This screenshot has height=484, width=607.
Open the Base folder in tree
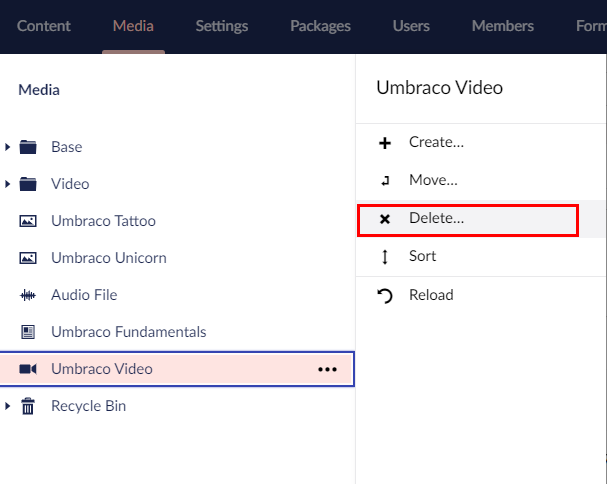pos(67,147)
